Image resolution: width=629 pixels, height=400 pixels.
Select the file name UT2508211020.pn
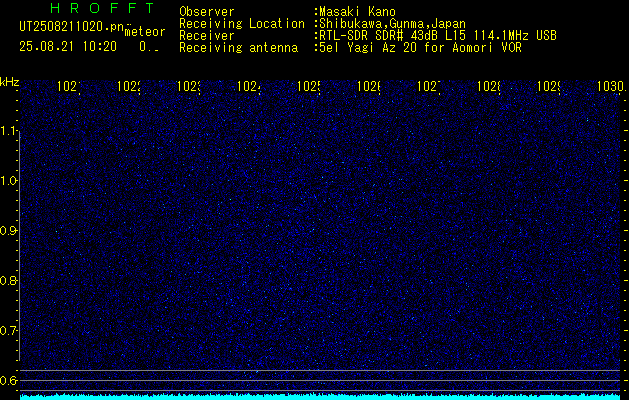coord(72,27)
